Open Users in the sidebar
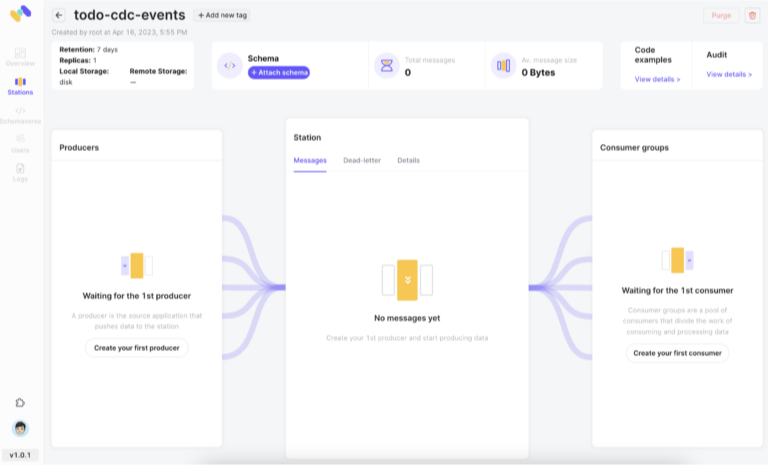The image size is (768, 465). 20,142
